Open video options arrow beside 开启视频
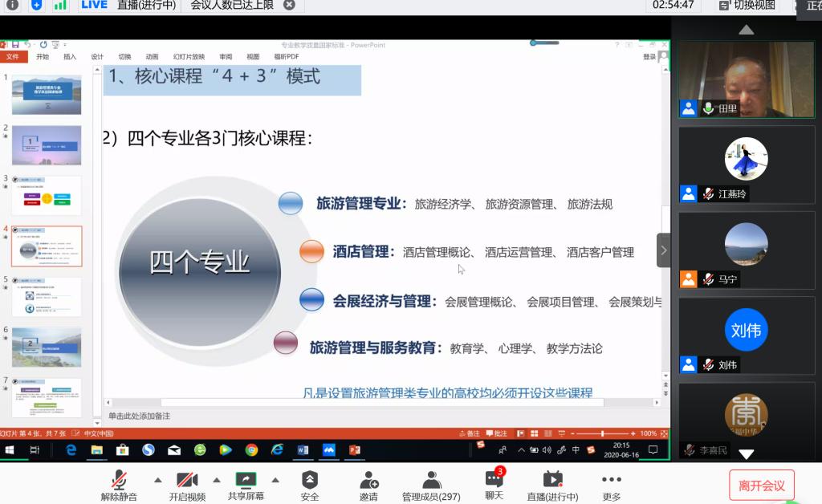Screen dimensions: 822x504 point(217,480)
